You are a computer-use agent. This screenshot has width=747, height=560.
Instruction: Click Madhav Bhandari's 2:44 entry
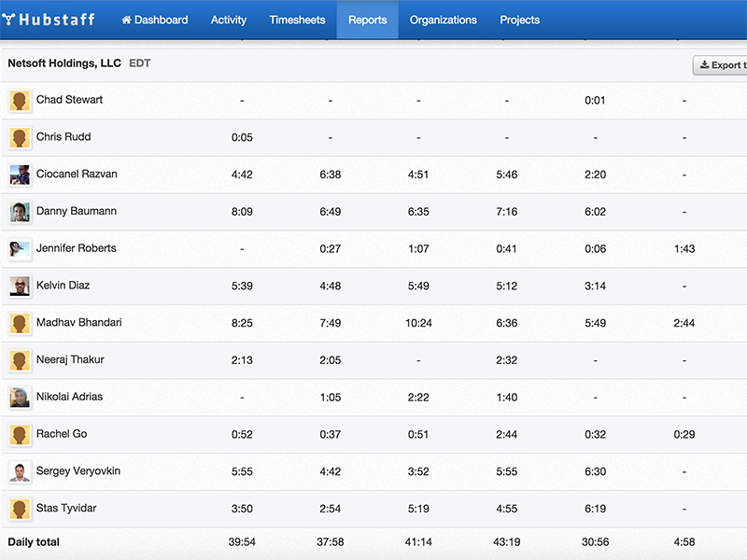click(x=684, y=323)
